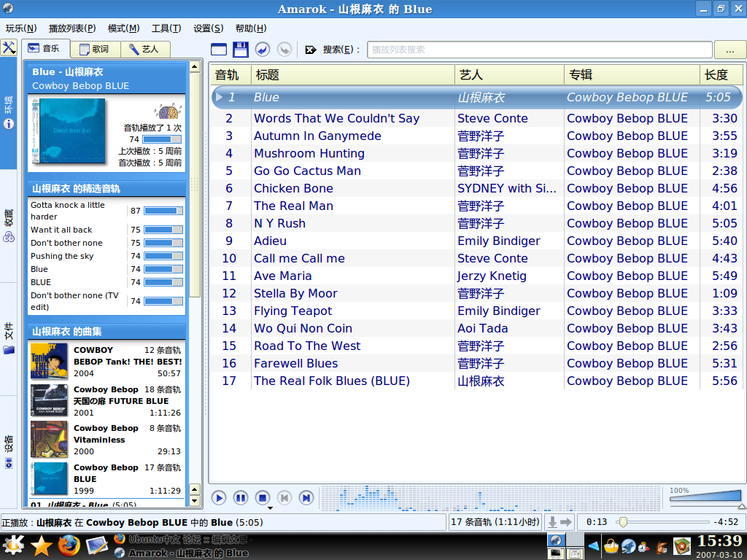Open the 播放列表(P) menu

tap(72, 28)
